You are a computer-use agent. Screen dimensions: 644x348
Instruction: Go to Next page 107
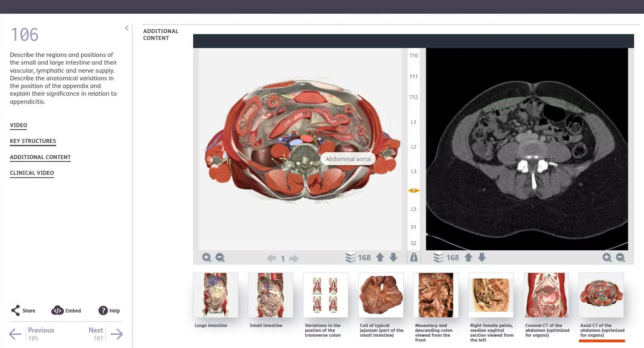tap(96, 334)
